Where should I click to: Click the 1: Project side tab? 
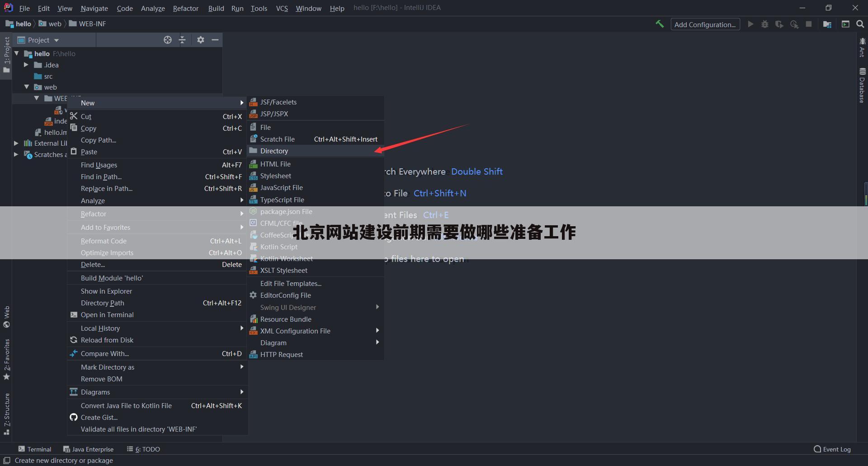pos(6,55)
